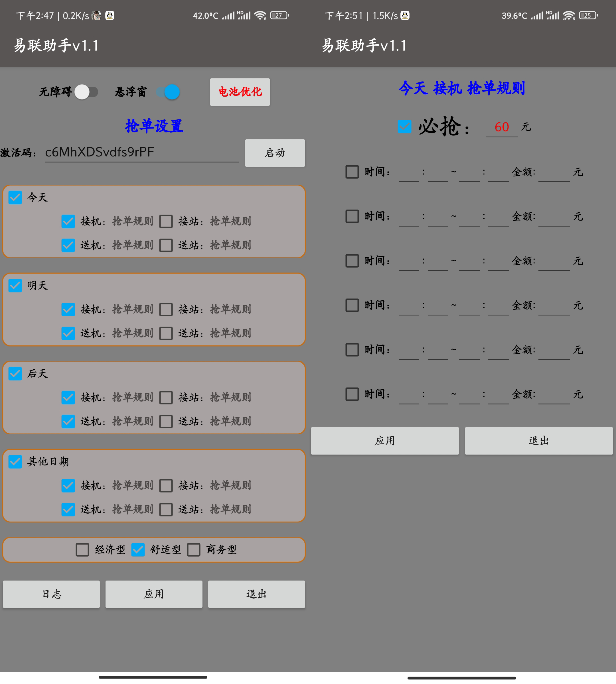Turn off the 悬浮窗 floating window switch
The height and width of the screenshot is (684, 616).
tap(168, 92)
